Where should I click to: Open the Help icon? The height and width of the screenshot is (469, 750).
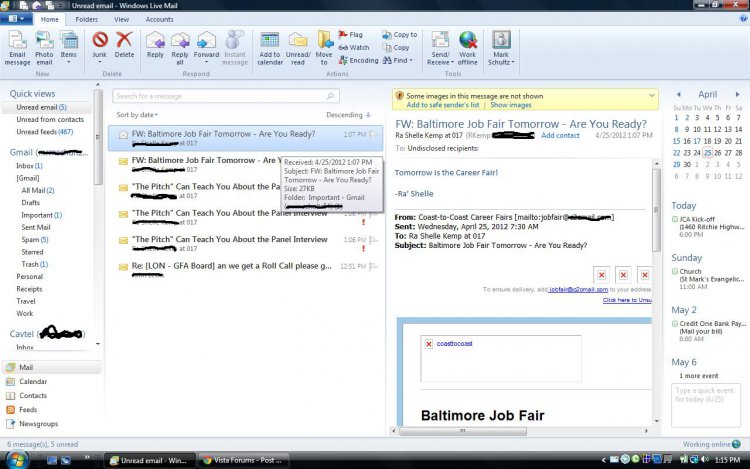[x=744, y=18]
